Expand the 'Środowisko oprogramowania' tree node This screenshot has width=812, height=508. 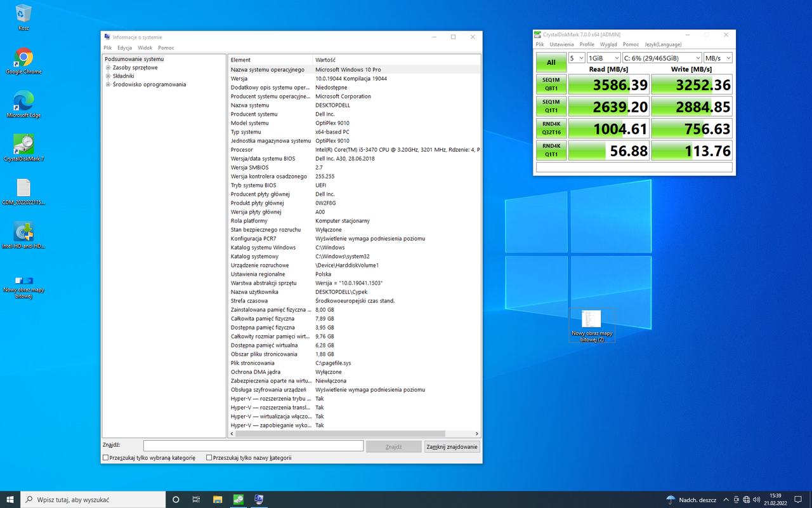[x=108, y=84]
